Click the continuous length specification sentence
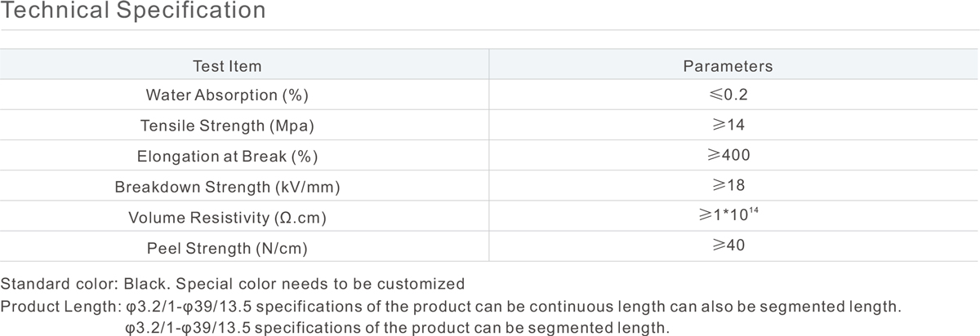 pos(514,307)
